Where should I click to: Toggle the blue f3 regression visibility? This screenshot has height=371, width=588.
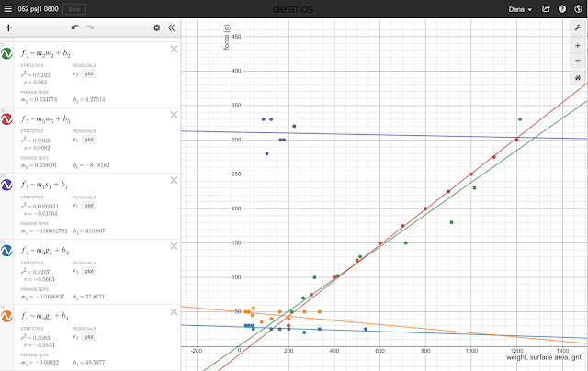coord(6,251)
